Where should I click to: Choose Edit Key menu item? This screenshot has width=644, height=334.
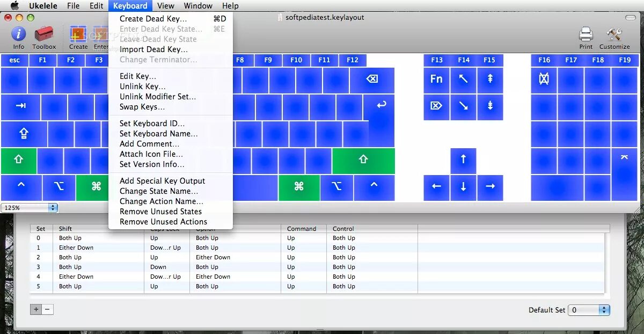[171, 76]
